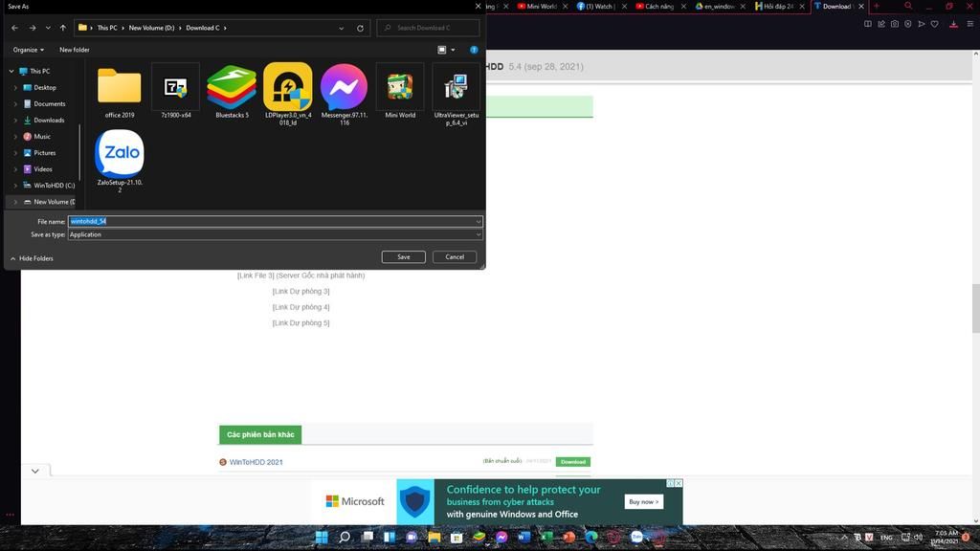The image size is (980, 551).
Task: Open the Organize menu
Action: click(x=28, y=50)
